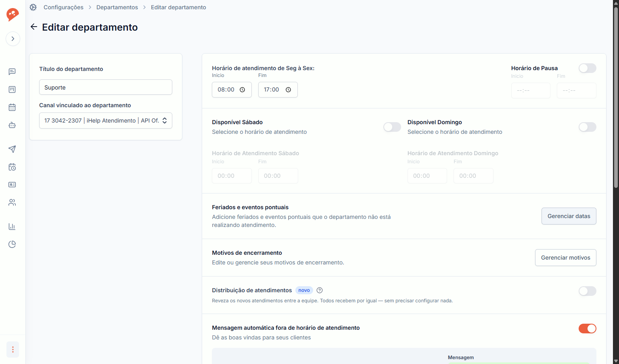Navigate to Configurações breadcrumb
Image resolution: width=619 pixels, height=364 pixels.
point(63,7)
